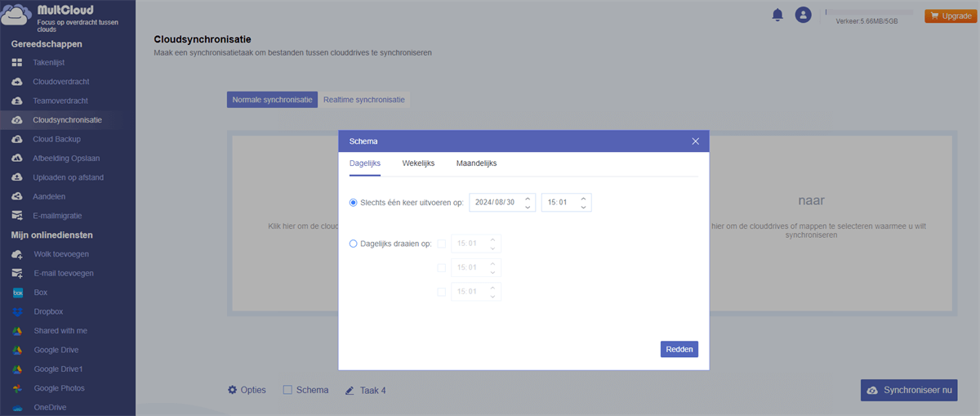Open the user account avatar
Screen dimensions: 980x416
[804, 15]
